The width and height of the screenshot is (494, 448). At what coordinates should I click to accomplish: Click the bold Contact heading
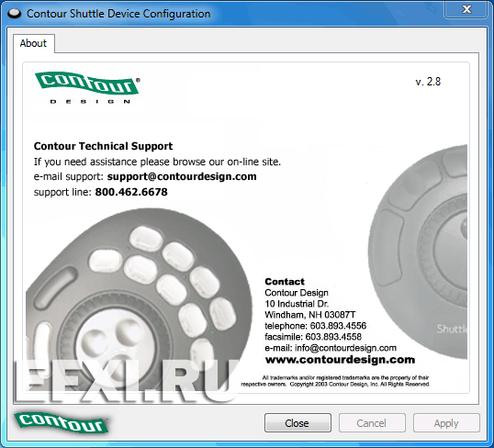[285, 281]
